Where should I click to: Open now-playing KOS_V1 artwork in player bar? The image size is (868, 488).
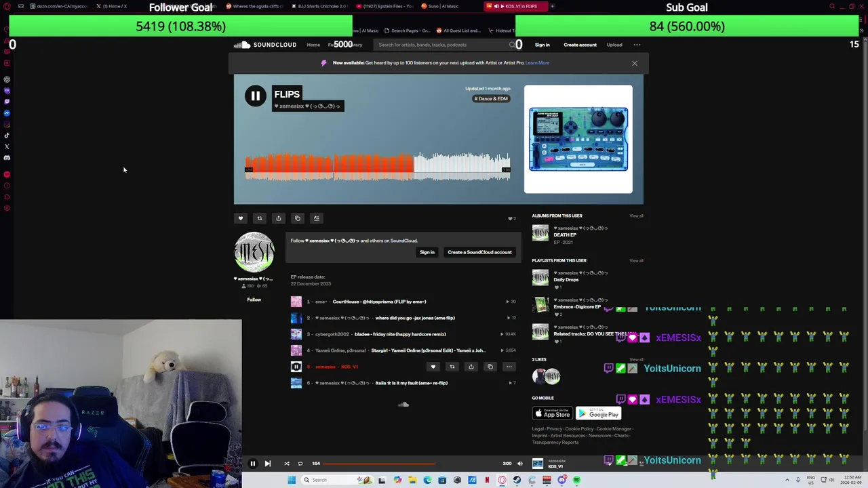tap(538, 464)
